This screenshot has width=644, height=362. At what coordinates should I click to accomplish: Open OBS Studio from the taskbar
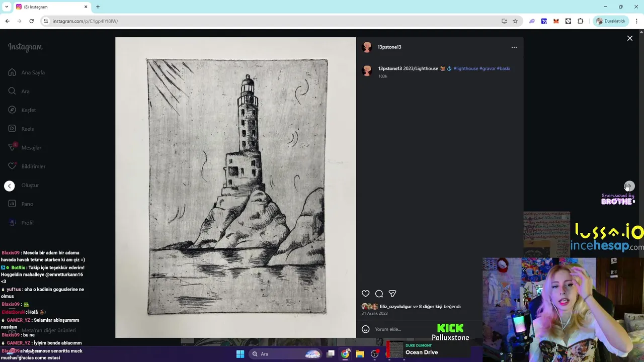374,354
